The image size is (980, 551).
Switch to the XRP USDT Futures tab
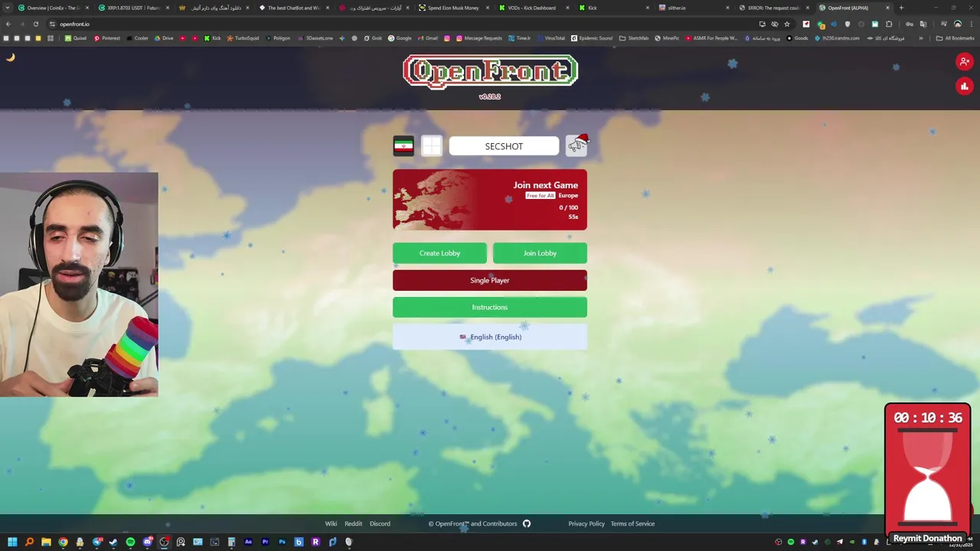[132, 8]
